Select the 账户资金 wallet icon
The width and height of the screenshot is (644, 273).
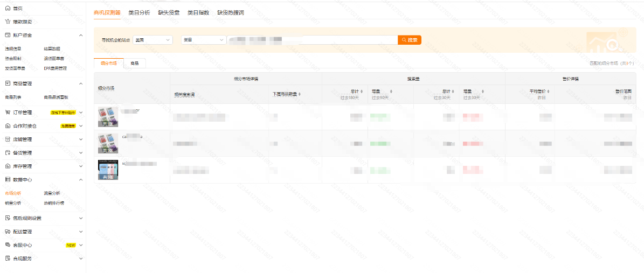coord(8,36)
